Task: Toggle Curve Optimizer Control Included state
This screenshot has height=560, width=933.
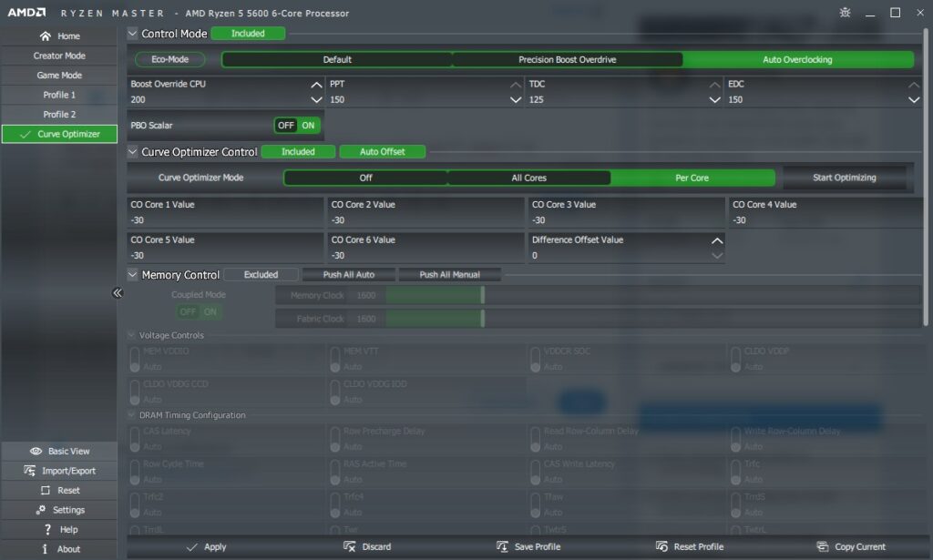Action: (298, 152)
